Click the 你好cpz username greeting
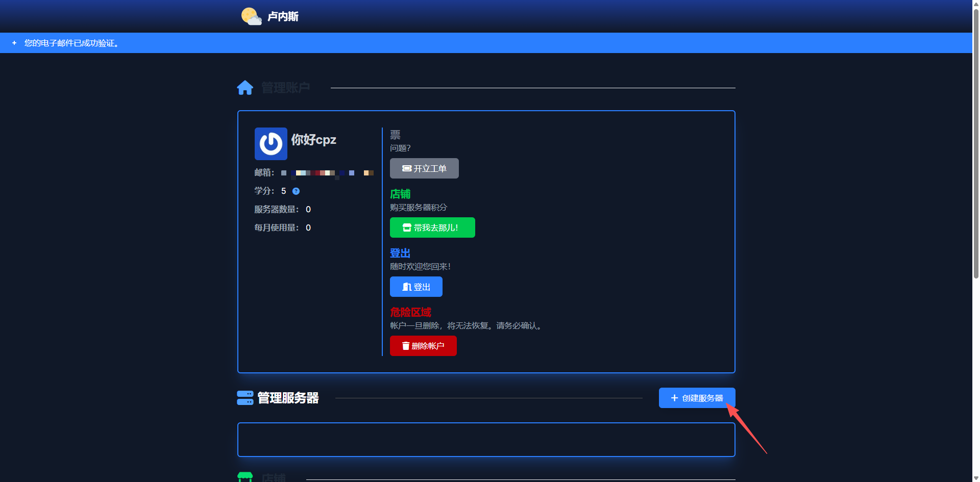The width and height of the screenshot is (980, 482). [313, 140]
